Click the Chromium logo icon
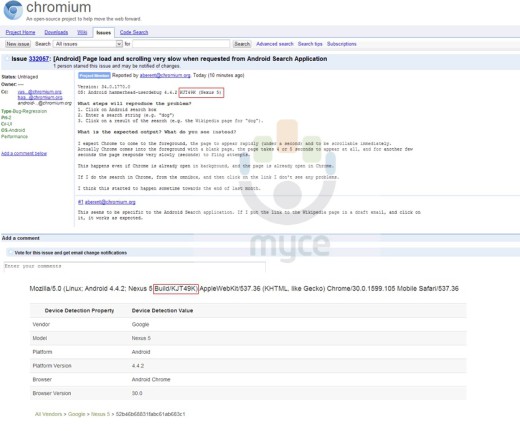Viewport: 520px width, 431px height. point(13,10)
